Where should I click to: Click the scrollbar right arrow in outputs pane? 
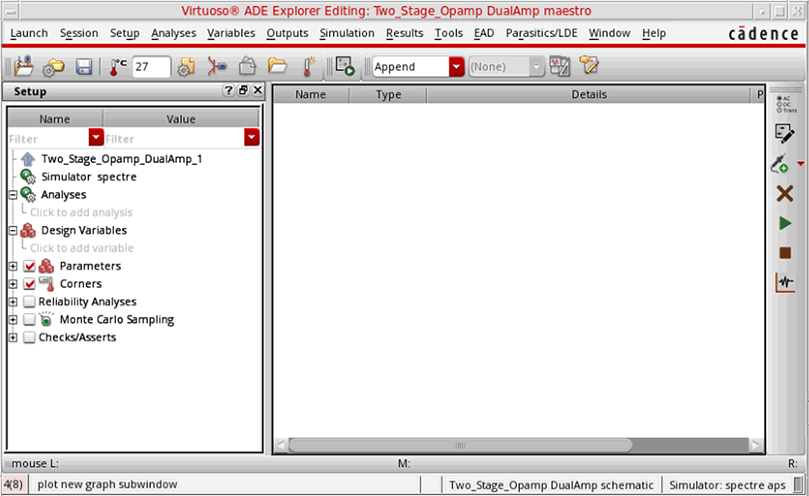756,445
